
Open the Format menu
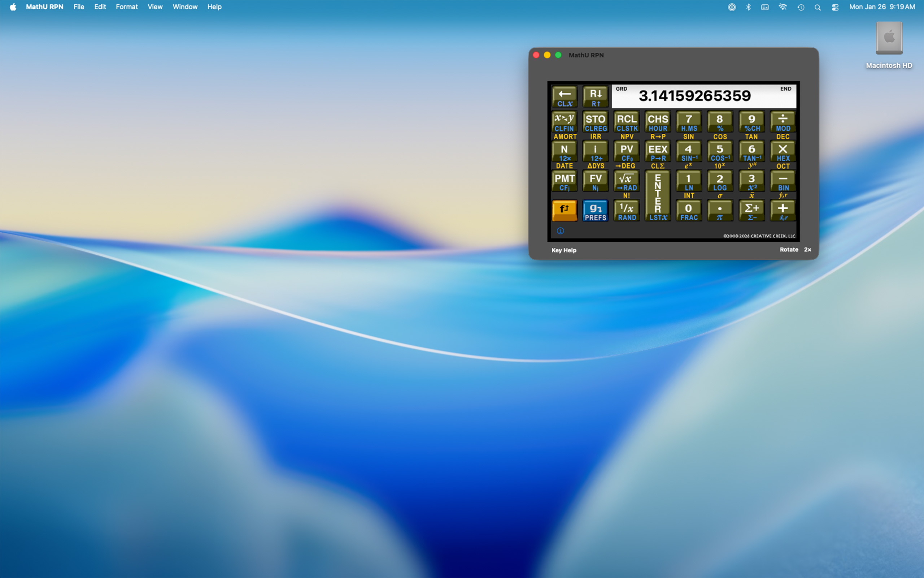(127, 7)
